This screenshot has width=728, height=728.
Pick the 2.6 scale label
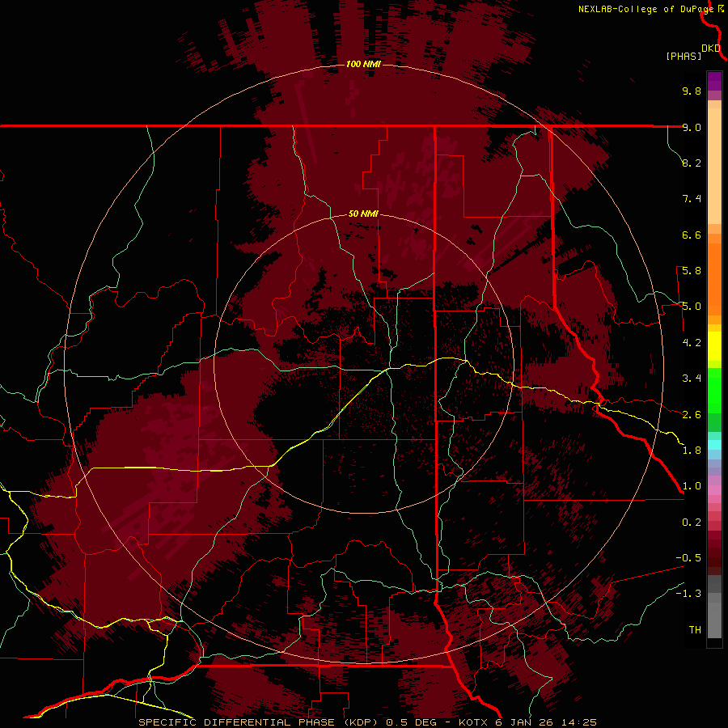point(692,415)
